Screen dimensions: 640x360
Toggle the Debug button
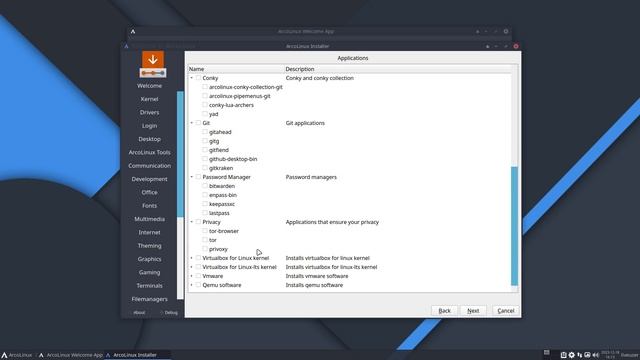tap(169, 313)
